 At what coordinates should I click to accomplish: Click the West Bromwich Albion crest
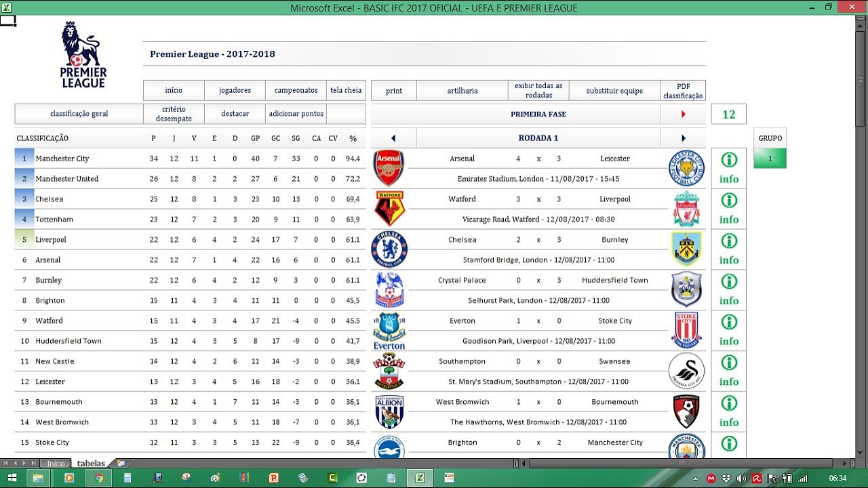click(389, 411)
